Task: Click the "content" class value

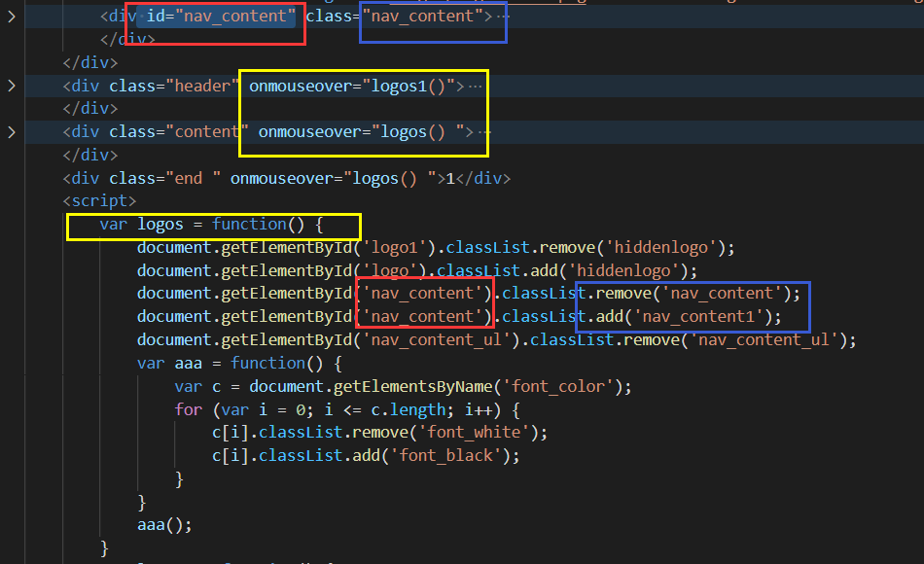Action: coord(207,131)
